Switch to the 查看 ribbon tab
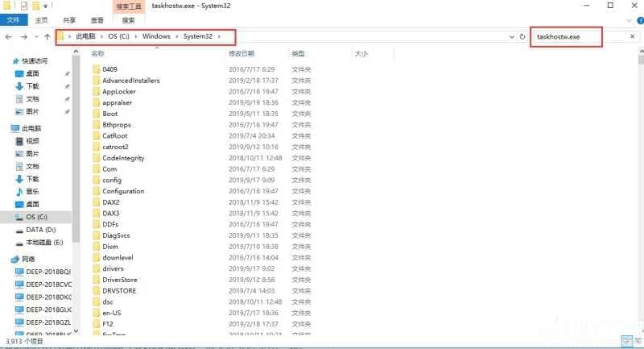This screenshot has height=349, width=644. [x=97, y=19]
